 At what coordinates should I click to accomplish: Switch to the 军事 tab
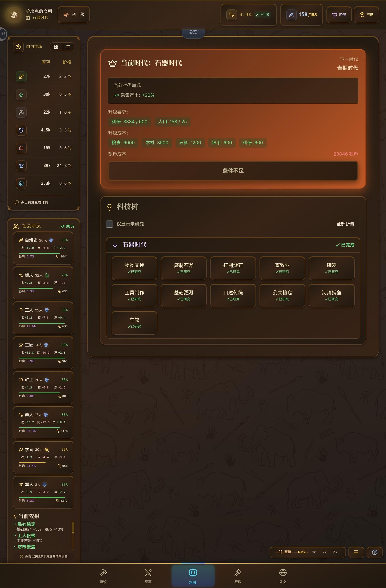pyautogui.click(x=148, y=576)
